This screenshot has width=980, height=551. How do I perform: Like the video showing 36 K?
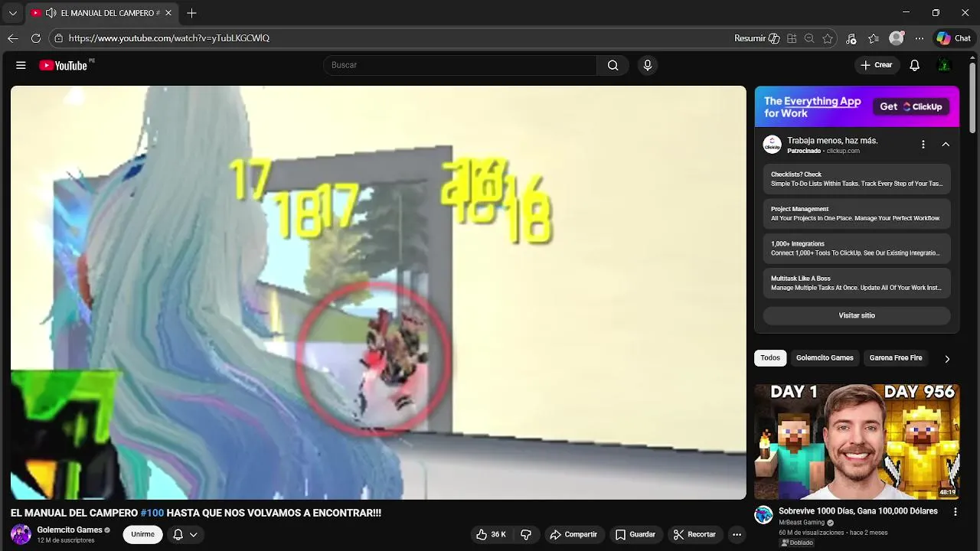click(x=491, y=534)
